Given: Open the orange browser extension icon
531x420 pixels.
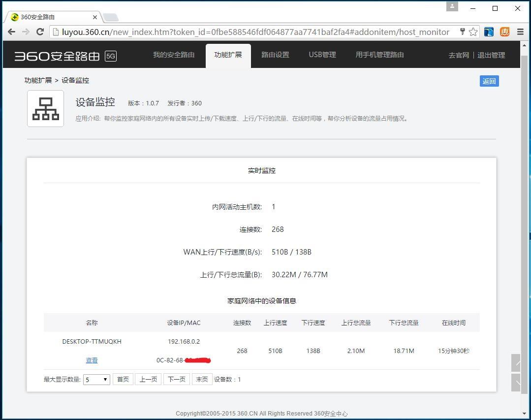Looking at the screenshot, I should (x=504, y=32).
